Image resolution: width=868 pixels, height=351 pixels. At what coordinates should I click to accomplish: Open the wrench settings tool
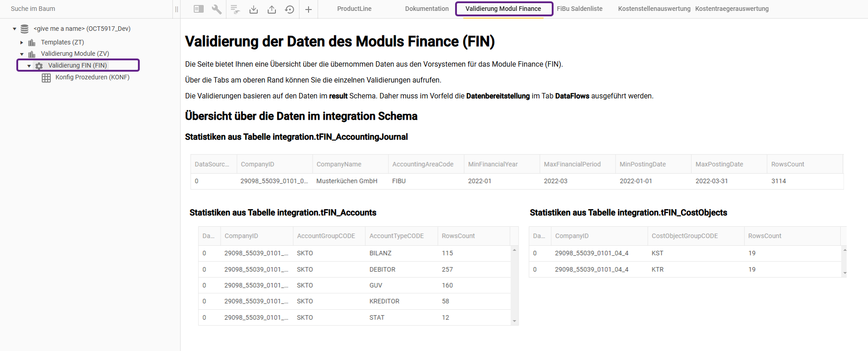coord(217,9)
